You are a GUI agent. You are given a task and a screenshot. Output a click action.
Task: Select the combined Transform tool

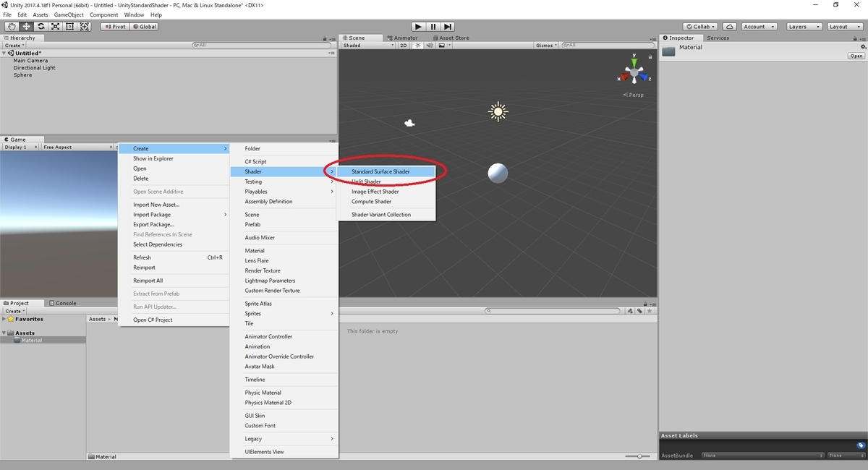(85, 27)
